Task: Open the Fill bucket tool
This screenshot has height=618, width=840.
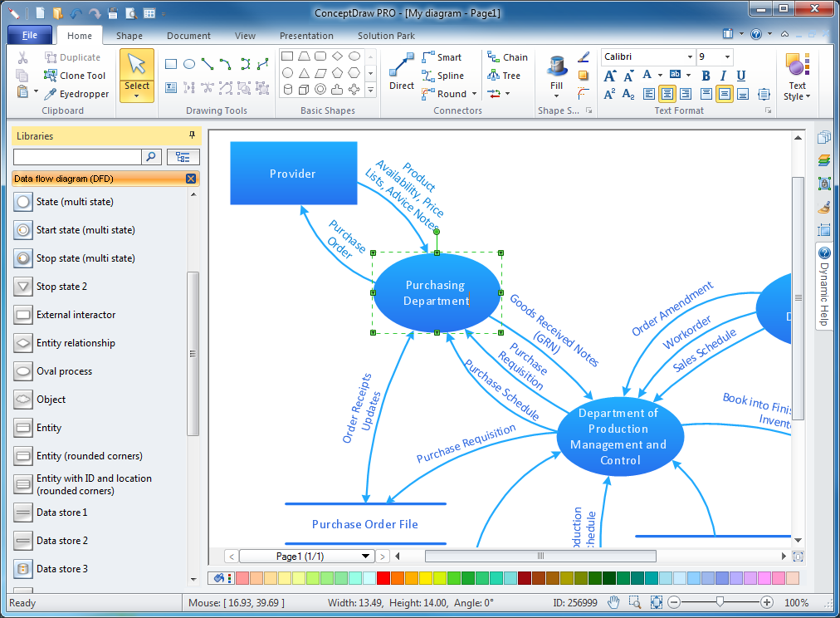Action: (557, 71)
